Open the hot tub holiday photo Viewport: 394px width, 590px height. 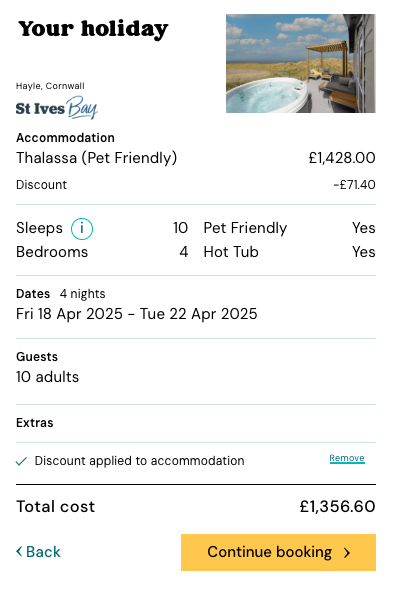[301, 63]
